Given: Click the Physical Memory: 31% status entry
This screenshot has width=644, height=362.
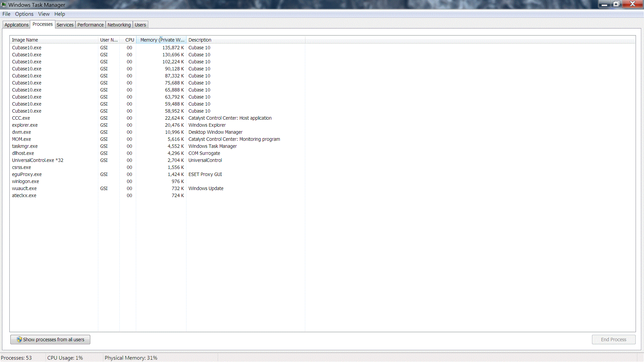Looking at the screenshot, I should (x=131, y=358).
